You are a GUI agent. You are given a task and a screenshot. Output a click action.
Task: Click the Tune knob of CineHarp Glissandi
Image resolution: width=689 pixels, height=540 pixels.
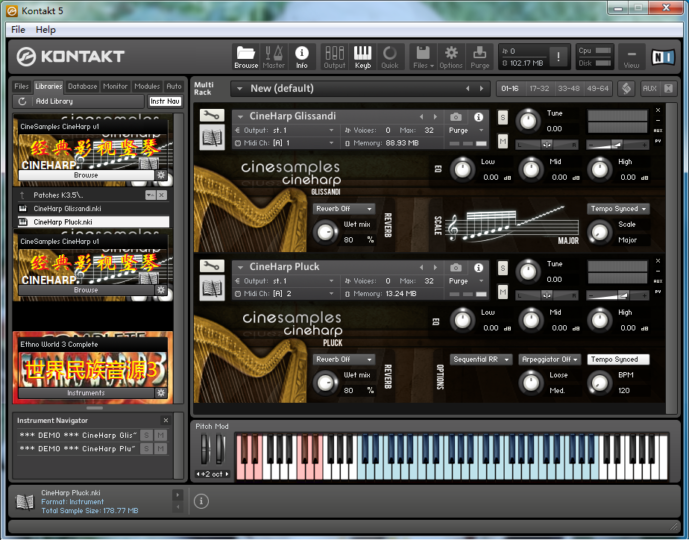[526, 121]
